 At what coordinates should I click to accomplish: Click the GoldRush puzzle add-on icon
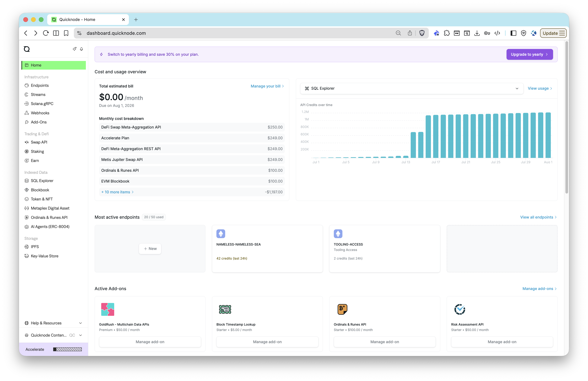point(108,309)
